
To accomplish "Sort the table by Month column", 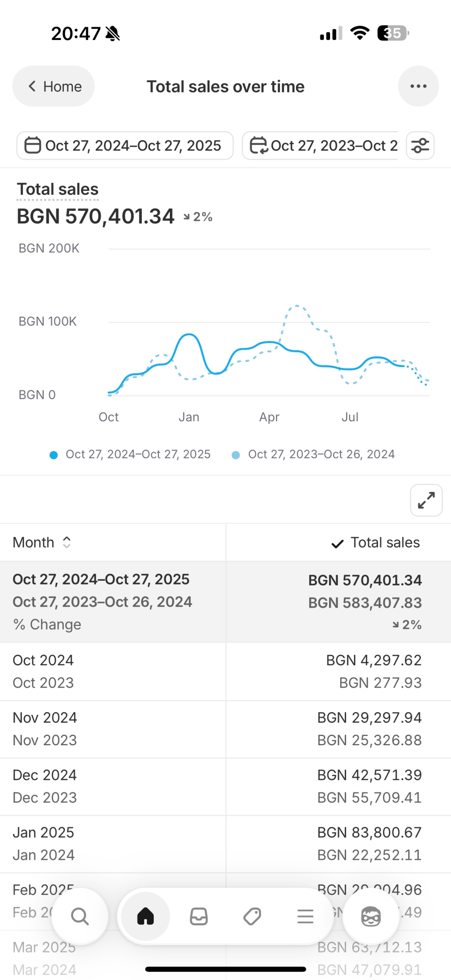I will pyautogui.click(x=42, y=542).
